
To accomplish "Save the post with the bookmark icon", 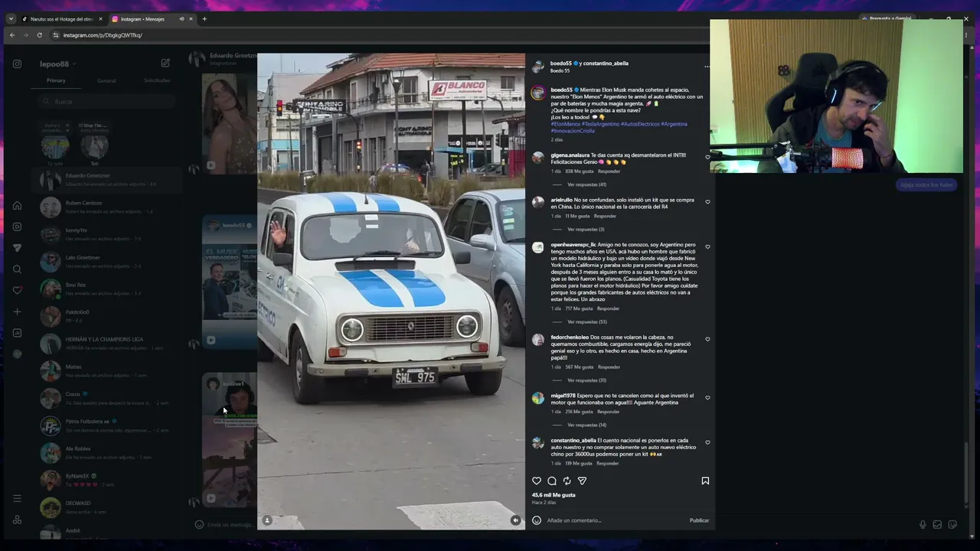I will (705, 481).
